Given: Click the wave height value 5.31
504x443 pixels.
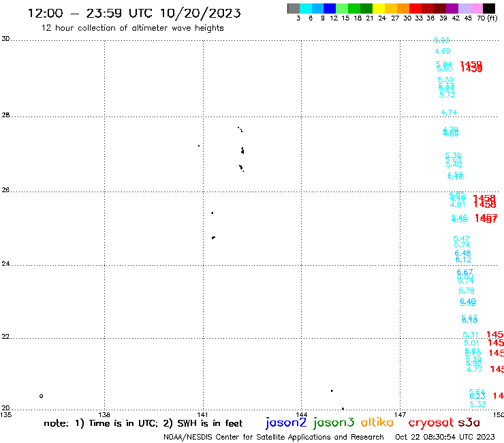Looking at the screenshot, I should pyautogui.click(x=471, y=335).
